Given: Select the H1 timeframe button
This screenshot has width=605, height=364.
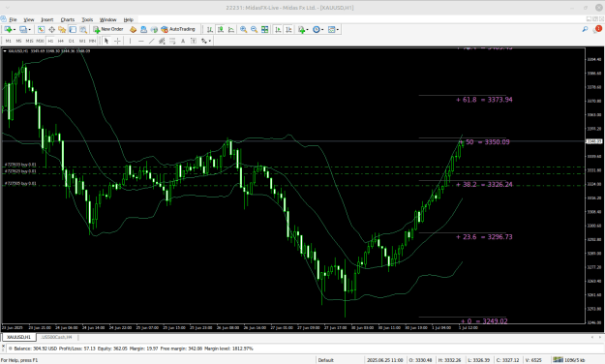Looking at the screenshot, I should click(50, 41).
